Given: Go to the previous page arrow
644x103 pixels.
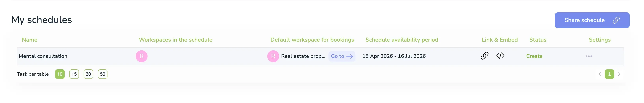Looking at the screenshot, I should point(600,74).
